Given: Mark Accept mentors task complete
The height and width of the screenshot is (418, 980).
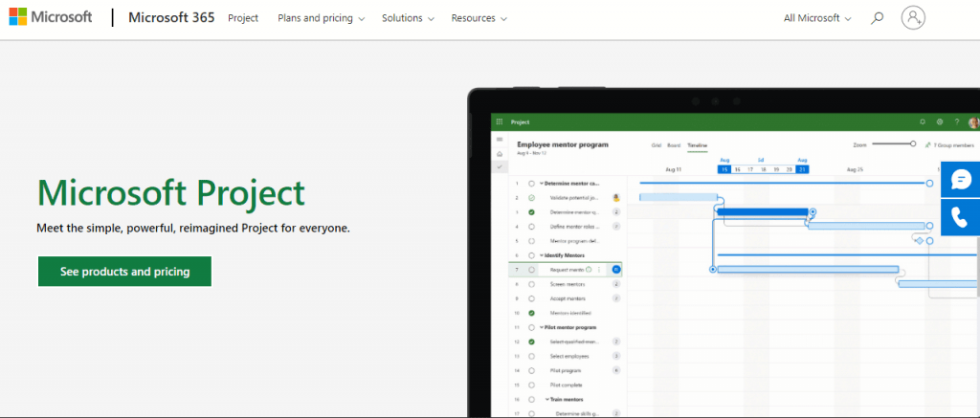Looking at the screenshot, I should [x=531, y=298].
